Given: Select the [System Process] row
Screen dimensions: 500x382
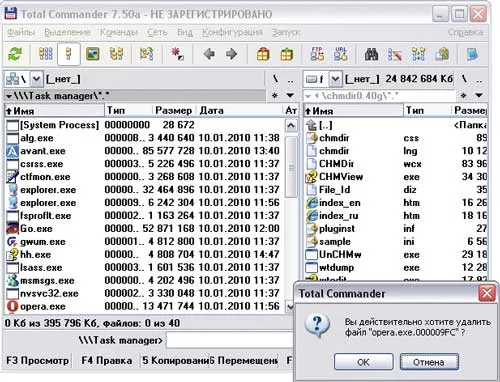Looking at the screenshot, I should [x=144, y=125].
